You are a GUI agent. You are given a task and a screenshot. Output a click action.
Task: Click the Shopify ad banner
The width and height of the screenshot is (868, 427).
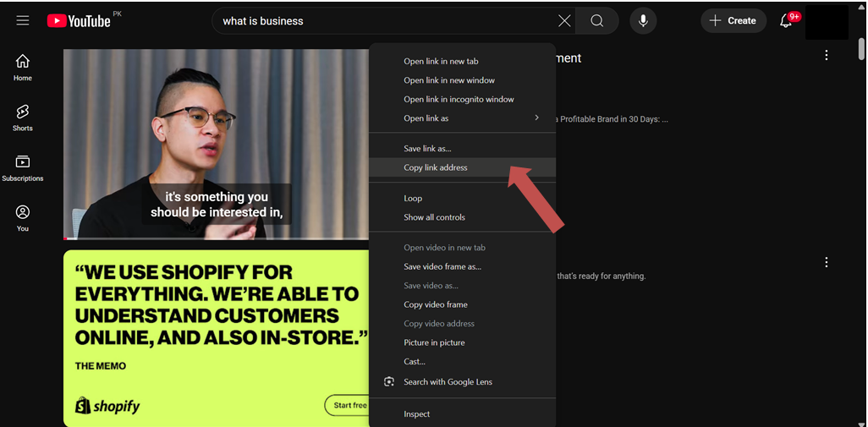pos(216,338)
